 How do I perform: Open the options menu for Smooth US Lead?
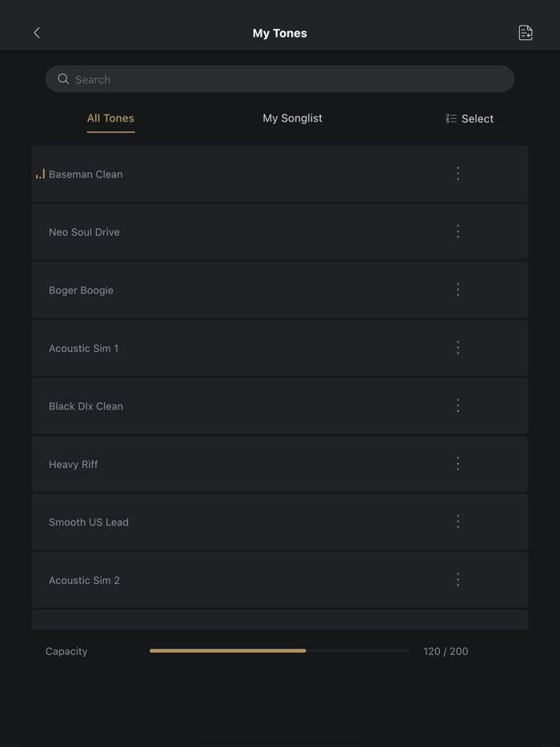tap(458, 521)
